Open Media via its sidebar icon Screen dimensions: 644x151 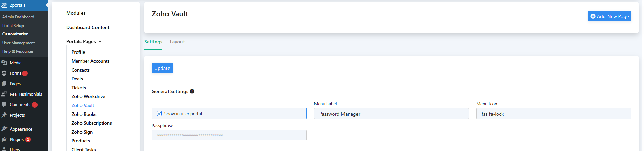point(4,63)
